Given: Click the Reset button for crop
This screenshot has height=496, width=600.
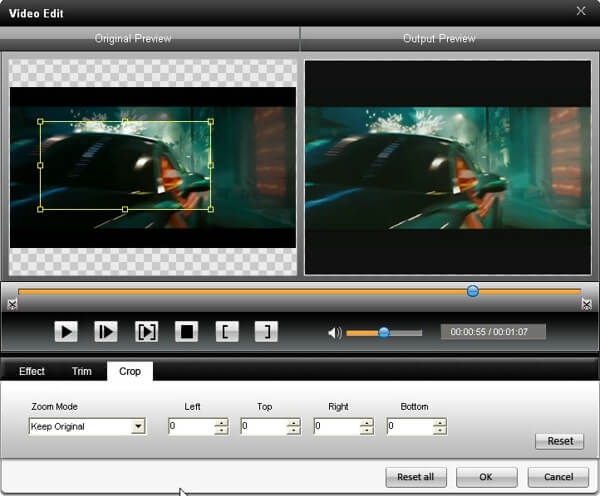Looking at the screenshot, I should (x=560, y=441).
